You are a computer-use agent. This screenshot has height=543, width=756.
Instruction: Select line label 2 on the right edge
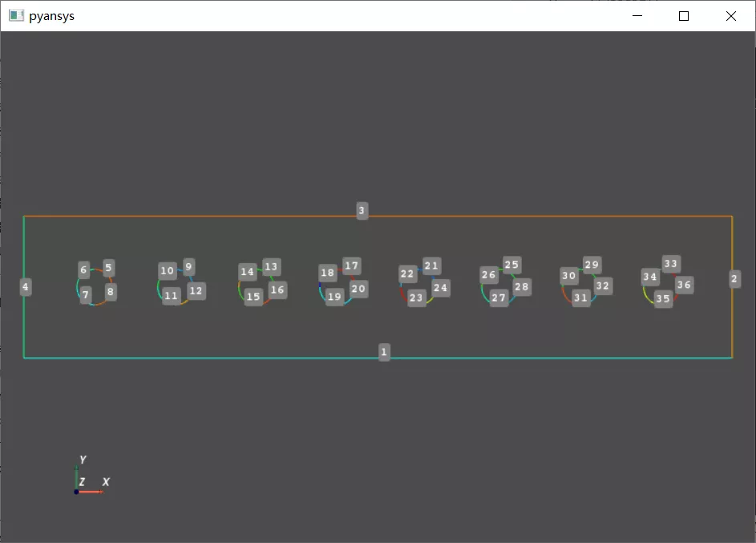click(x=733, y=279)
